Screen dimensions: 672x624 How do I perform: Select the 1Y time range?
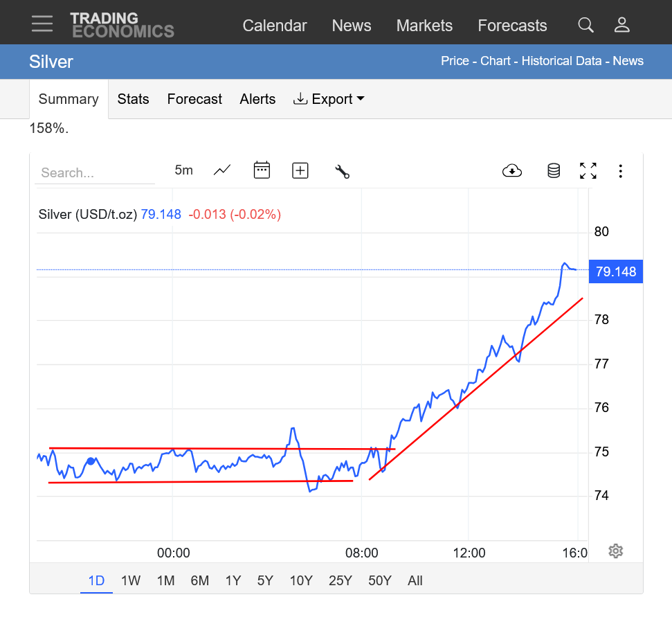pos(233,581)
